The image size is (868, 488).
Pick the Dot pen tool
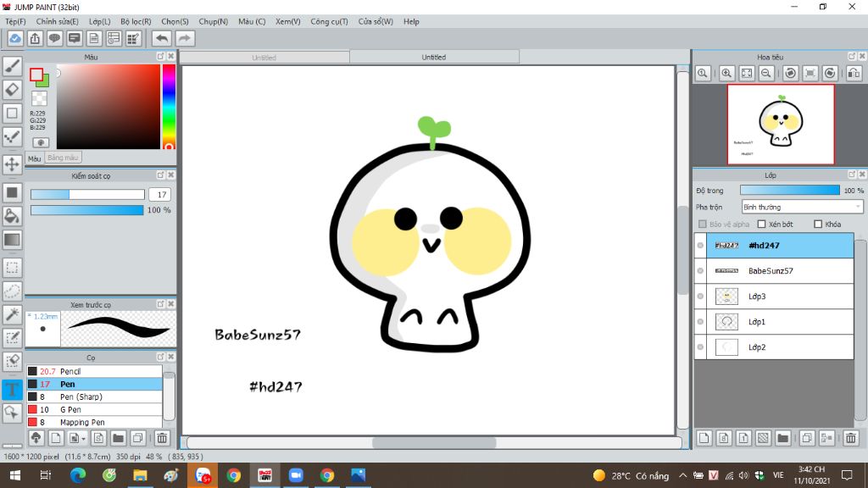[12, 136]
